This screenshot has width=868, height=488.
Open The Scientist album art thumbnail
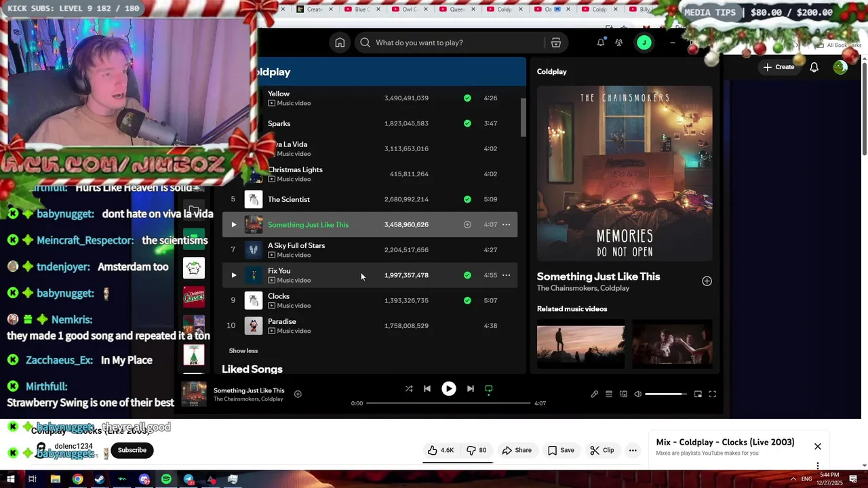[254, 199]
